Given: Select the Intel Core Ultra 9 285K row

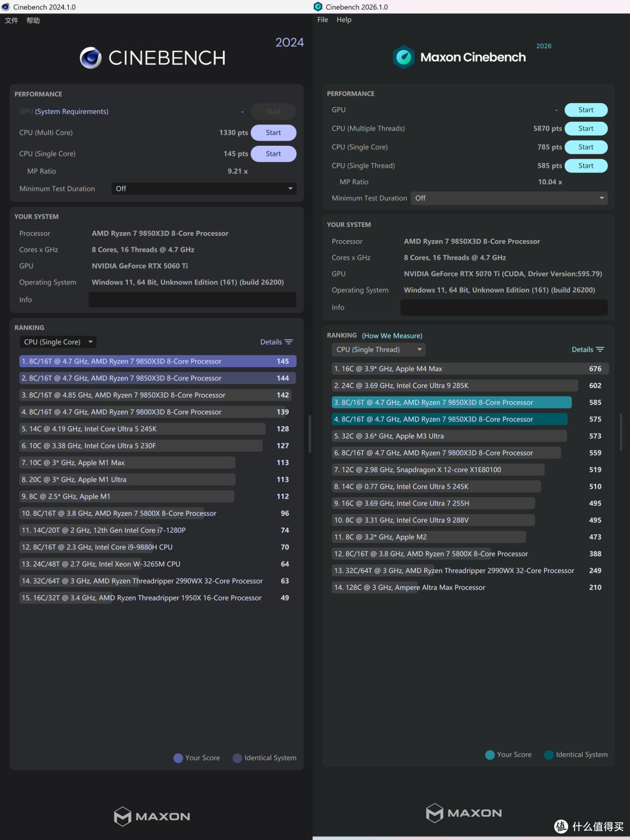Looking at the screenshot, I should click(470, 386).
